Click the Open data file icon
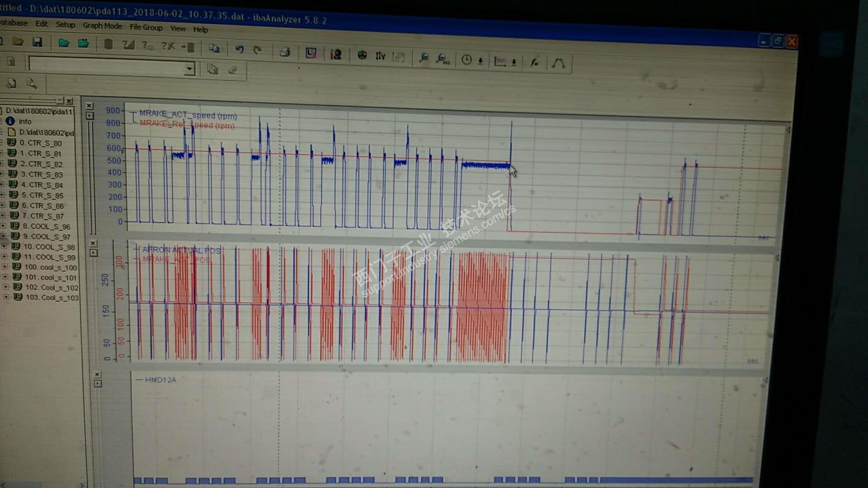 (64, 43)
